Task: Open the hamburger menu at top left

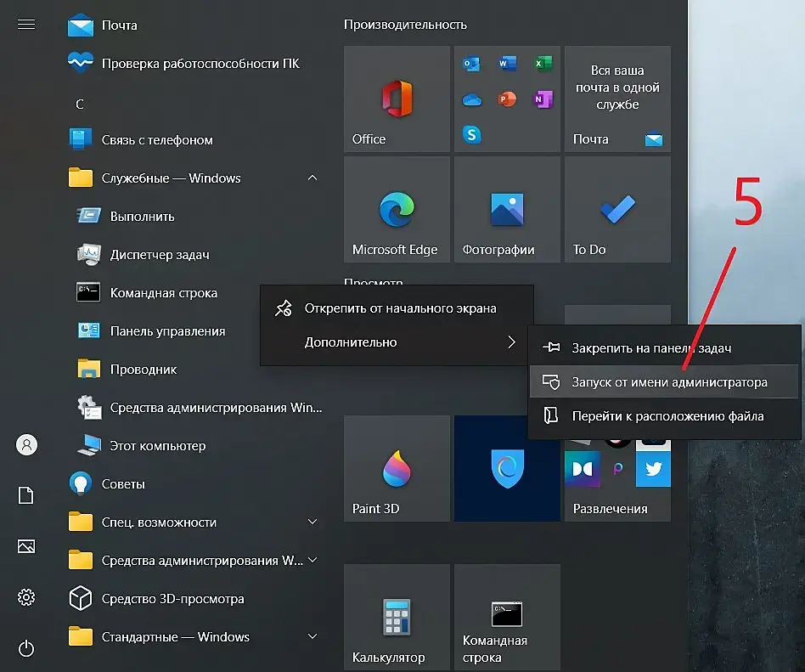Action: point(26,24)
